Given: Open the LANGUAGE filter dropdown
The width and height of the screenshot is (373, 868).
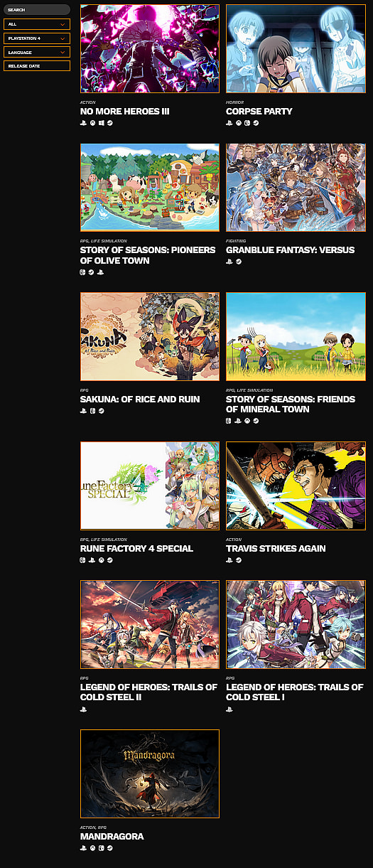Looking at the screenshot, I should click(x=37, y=52).
